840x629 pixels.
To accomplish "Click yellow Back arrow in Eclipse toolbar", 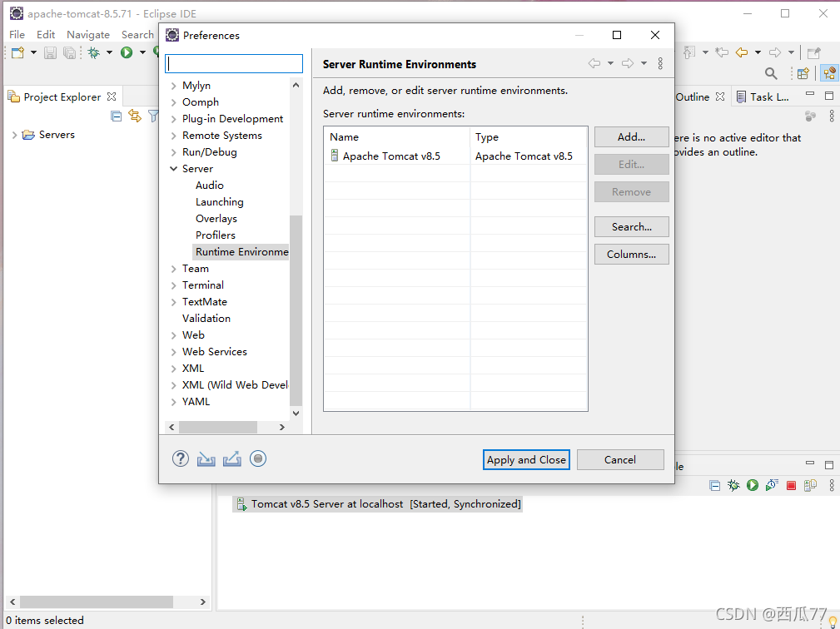I will [x=742, y=52].
